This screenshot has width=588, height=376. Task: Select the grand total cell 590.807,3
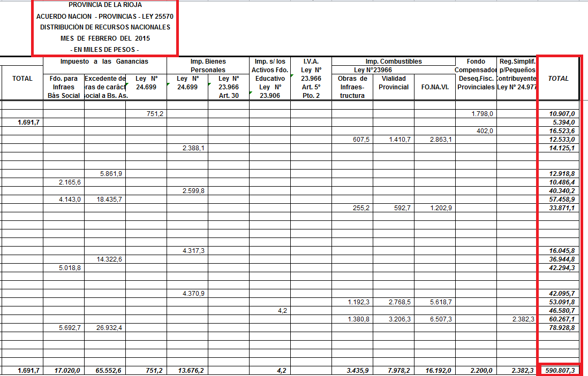point(559,370)
